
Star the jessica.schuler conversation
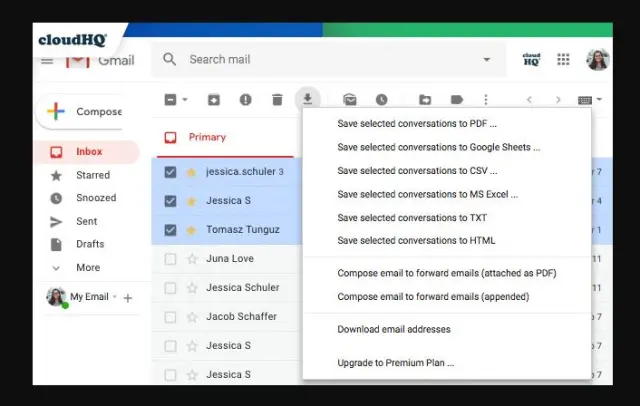(191, 172)
